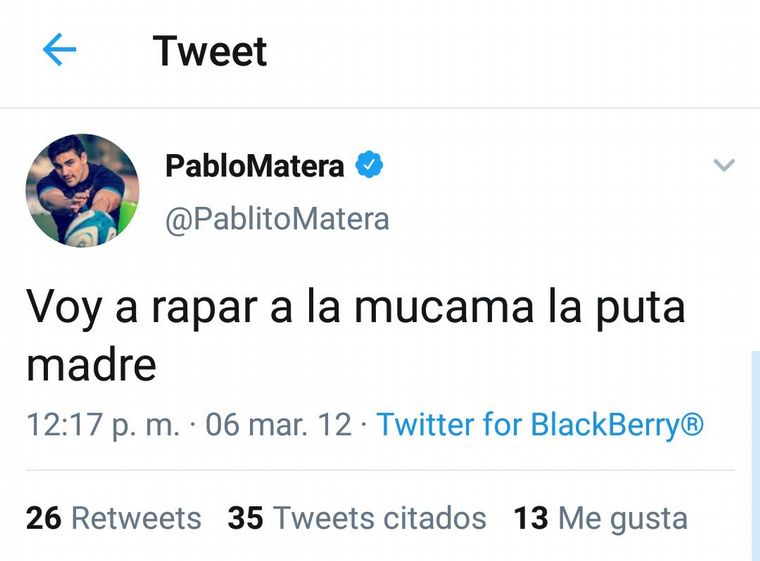Click the registered trademark symbol after BlackBerry

[x=692, y=425]
